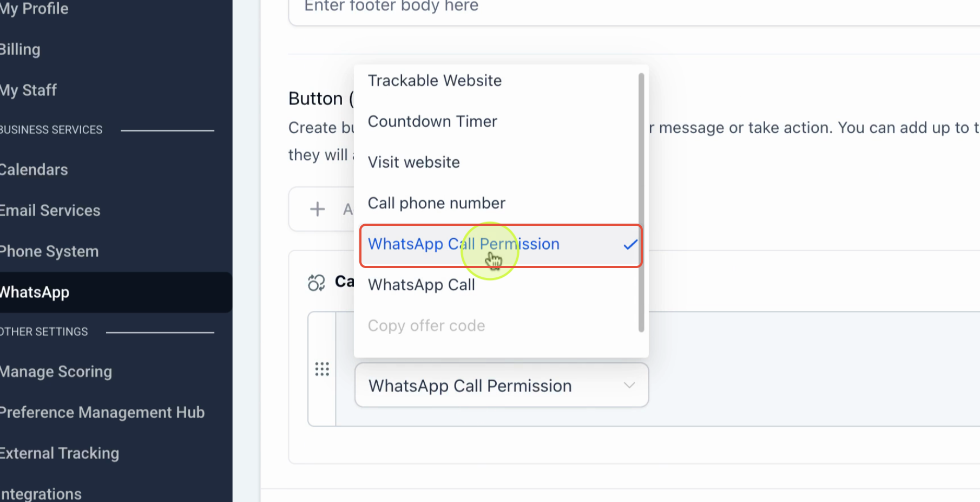Click the dropdown list scrollbar
The height and width of the screenshot is (502, 980).
641,203
